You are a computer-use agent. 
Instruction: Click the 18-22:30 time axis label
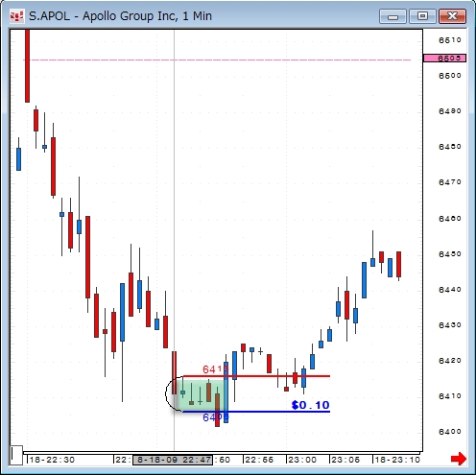pos(52,460)
